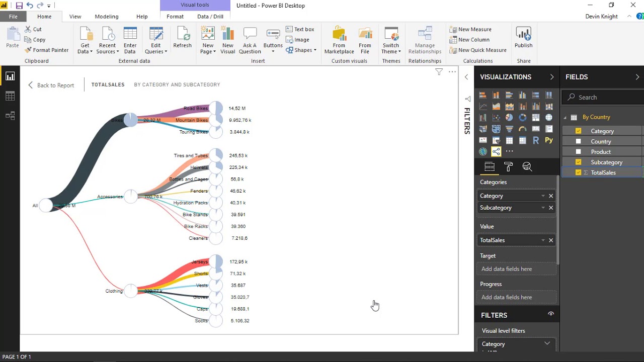The image size is (644, 362).
Task: Switch to the Modeling ribbon tab
Action: point(107,17)
